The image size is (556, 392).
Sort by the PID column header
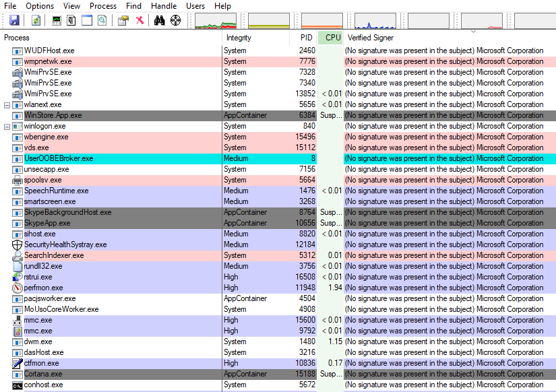click(303, 38)
